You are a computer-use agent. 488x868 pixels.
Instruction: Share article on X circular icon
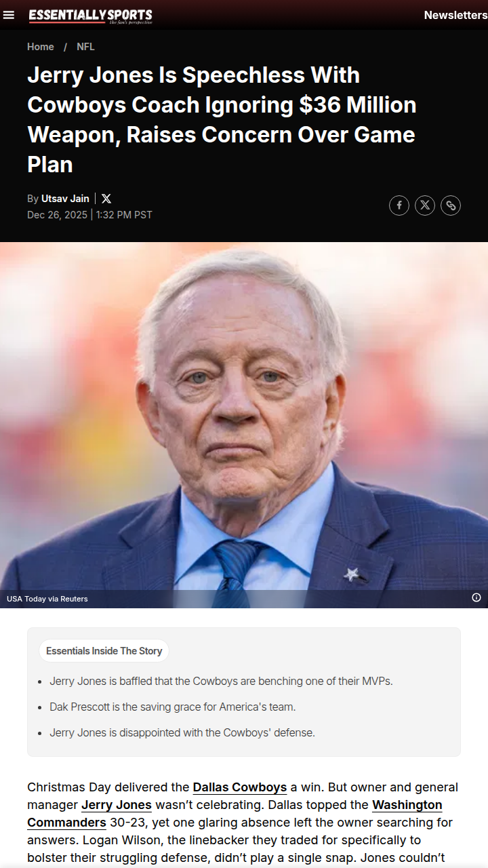click(425, 205)
